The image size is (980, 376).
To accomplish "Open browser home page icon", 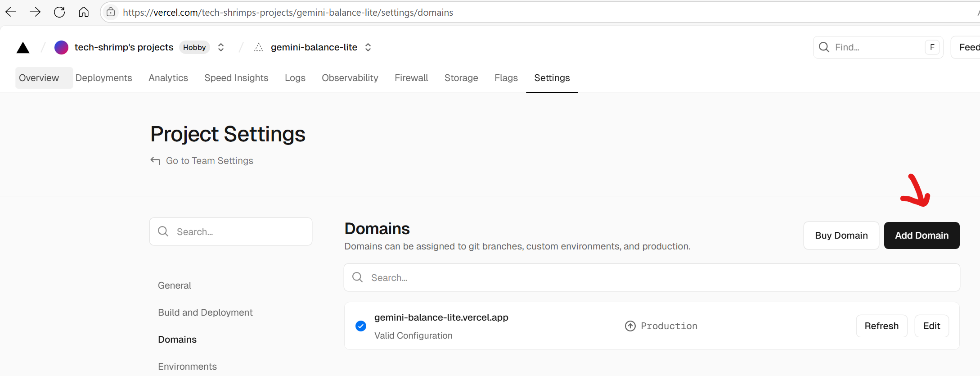I will [84, 12].
